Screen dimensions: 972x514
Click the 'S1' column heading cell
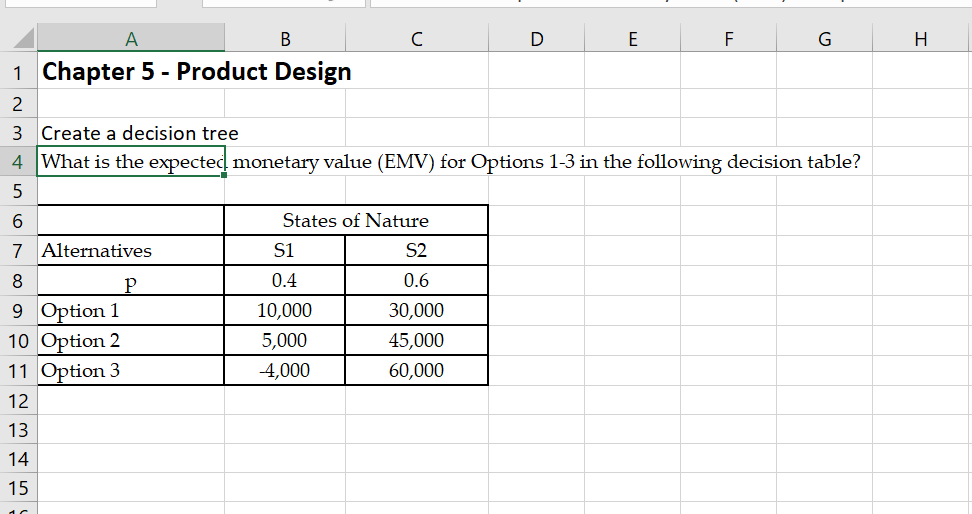(285, 250)
